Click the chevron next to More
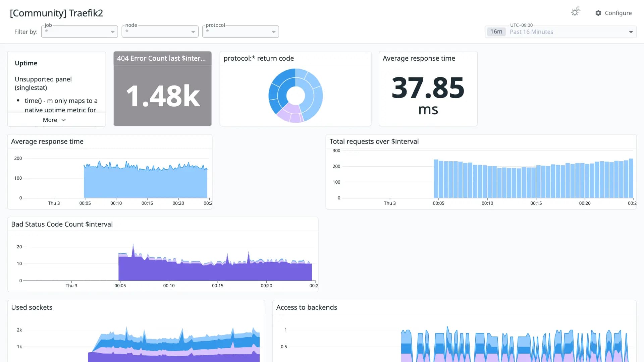 pyautogui.click(x=63, y=120)
